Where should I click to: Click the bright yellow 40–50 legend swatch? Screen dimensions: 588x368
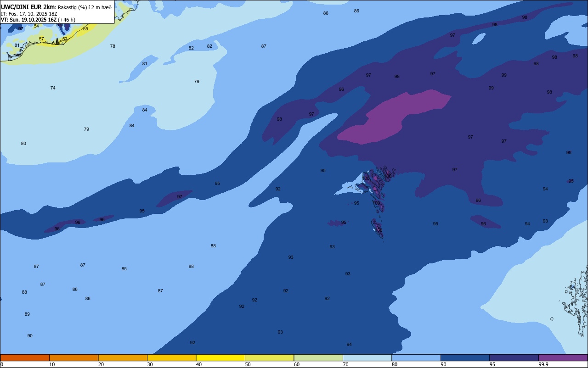(x=220, y=357)
